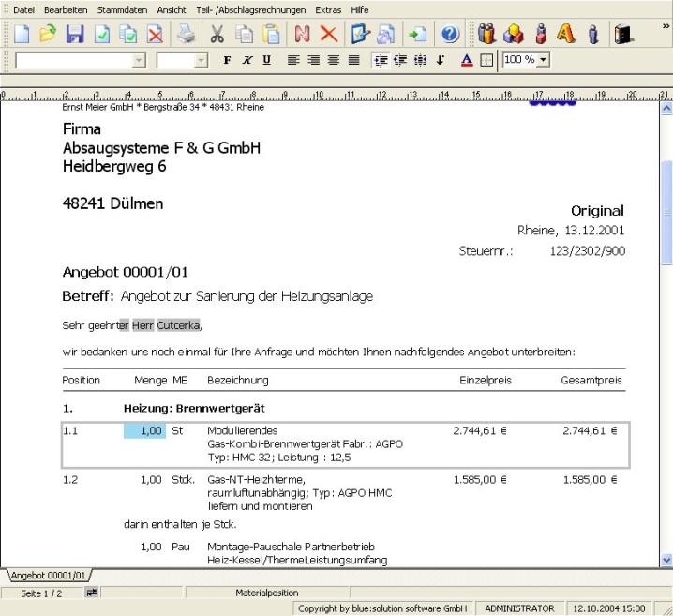This screenshot has height=616, width=673.
Task: Open the 100 % zoom dropdown
Action: (543, 59)
